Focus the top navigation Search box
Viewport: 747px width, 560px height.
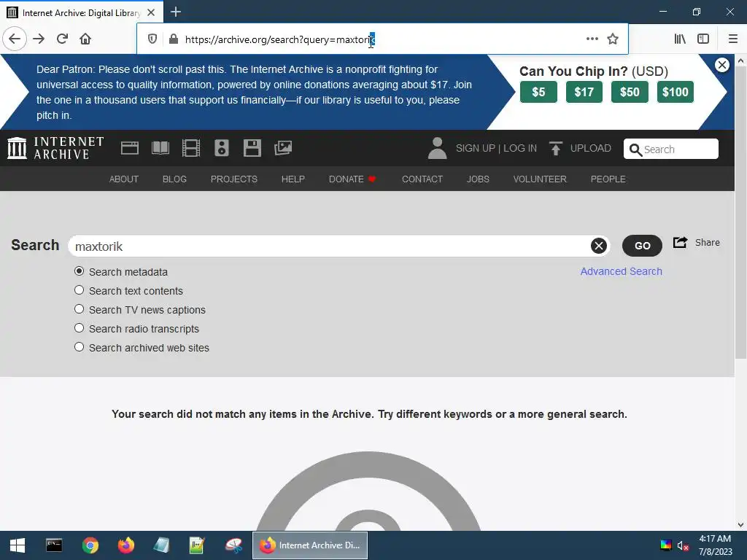pyautogui.click(x=671, y=149)
